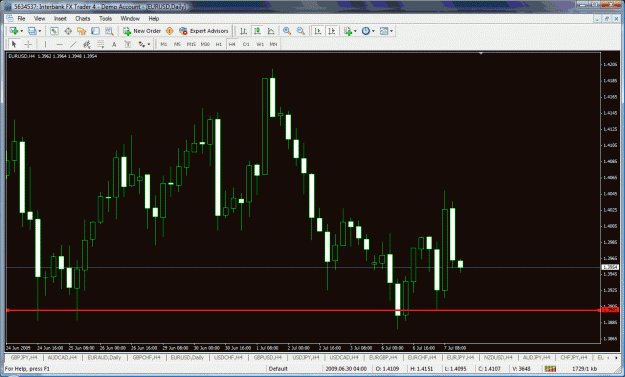The width and height of the screenshot is (625, 377).
Task: Select the Fibonacci Retracement tool
Action: click(100, 44)
